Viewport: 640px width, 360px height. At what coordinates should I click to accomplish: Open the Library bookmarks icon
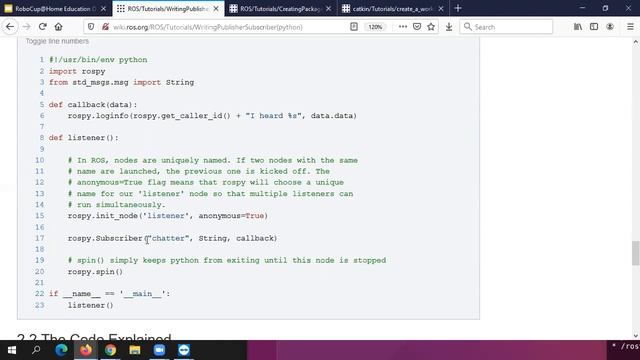pos(578,27)
